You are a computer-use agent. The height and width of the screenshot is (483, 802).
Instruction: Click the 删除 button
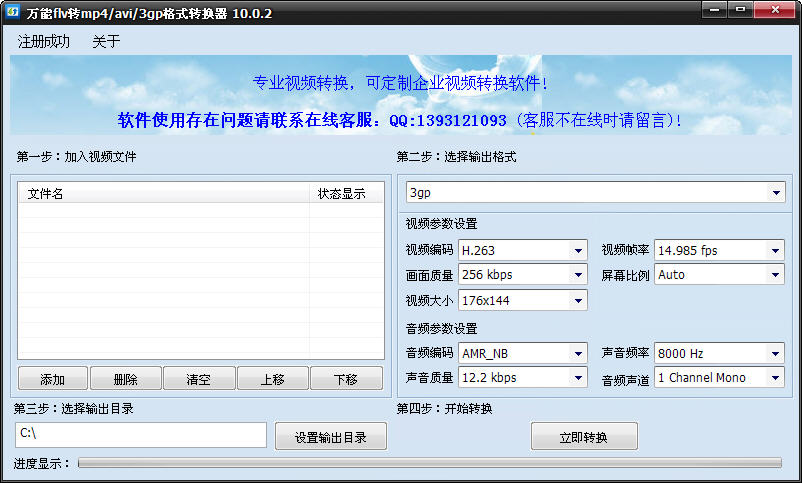click(126, 379)
